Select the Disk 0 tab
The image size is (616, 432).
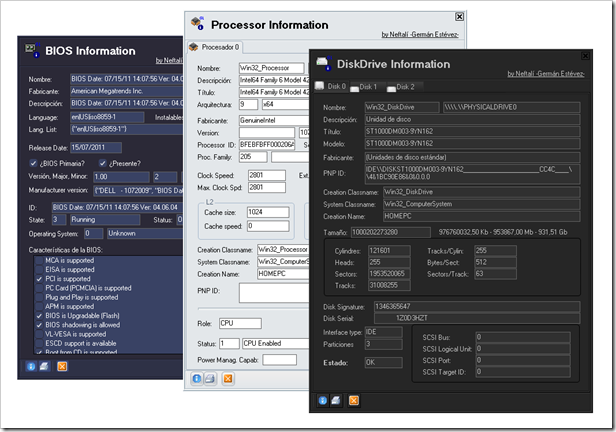point(331,86)
